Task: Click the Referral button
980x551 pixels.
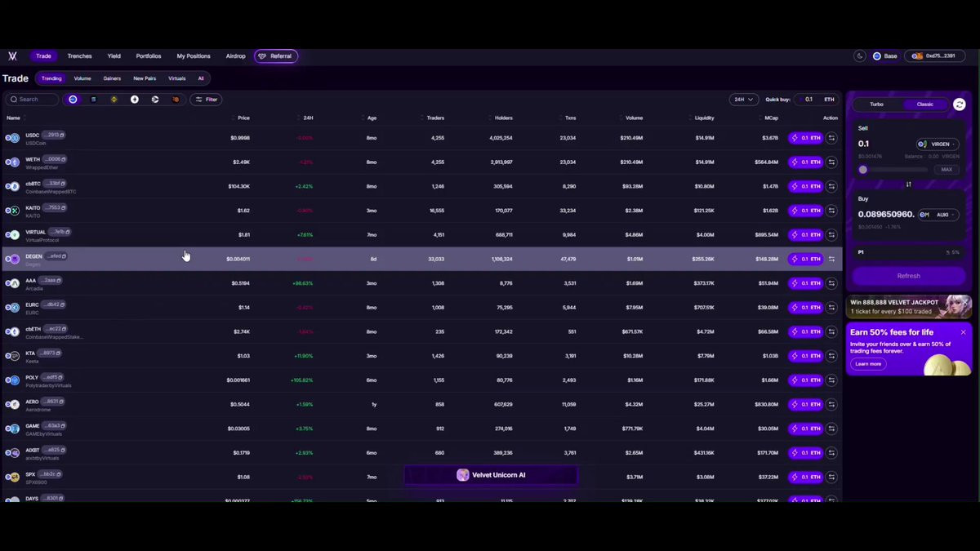Action: point(276,56)
